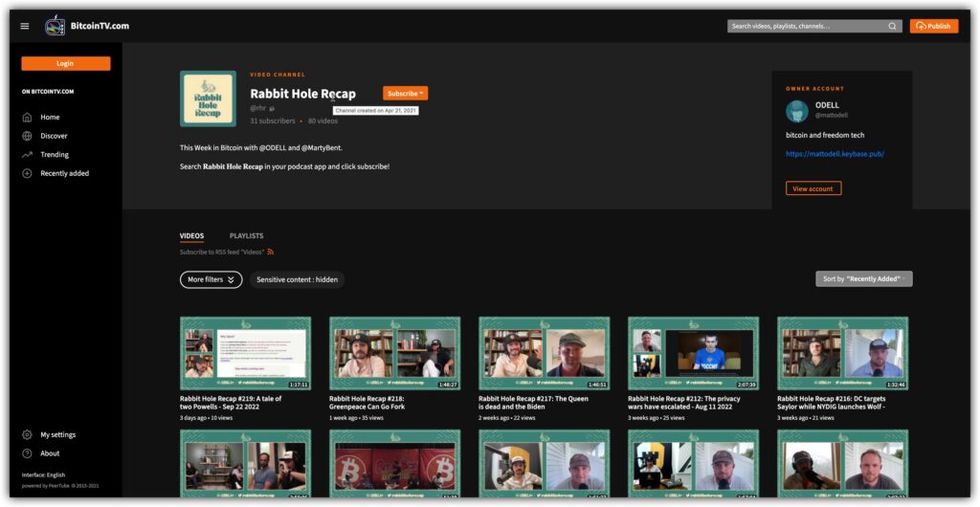Go to Home in sidebar

point(50,118)
